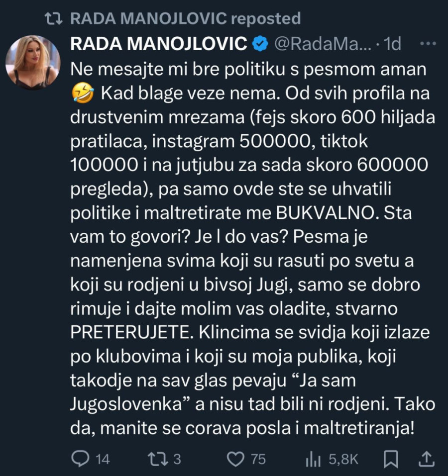This screenshot has height=476, width=448.
Task: Share the tweet via the upload arrow icon
Action: [427, 459]
